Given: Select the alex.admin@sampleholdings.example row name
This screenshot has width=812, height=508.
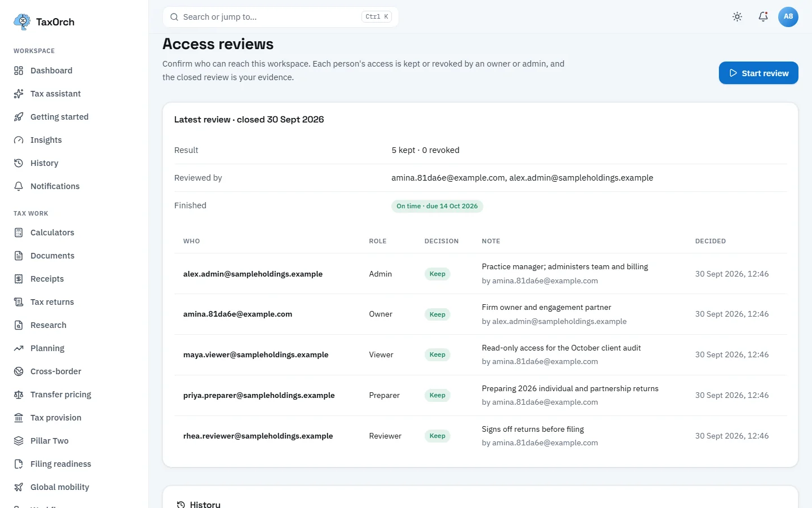Looking at the screenshot, I should [253, 274].
